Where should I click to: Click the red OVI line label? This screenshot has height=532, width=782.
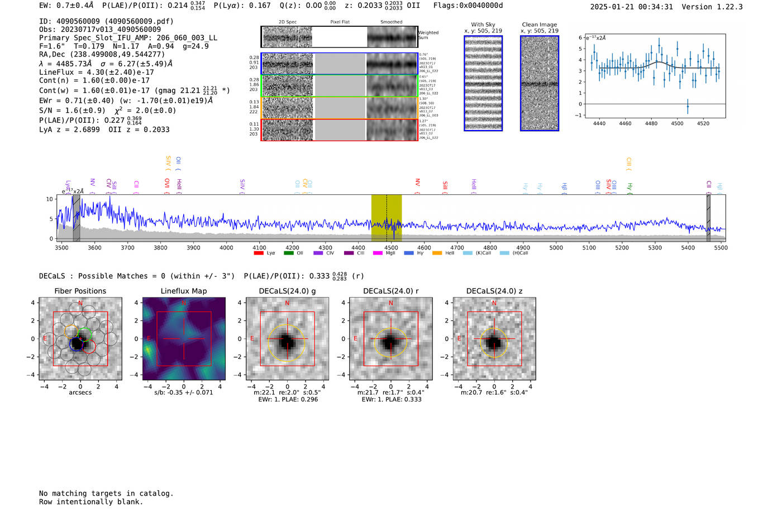click(x=167, y=185)
